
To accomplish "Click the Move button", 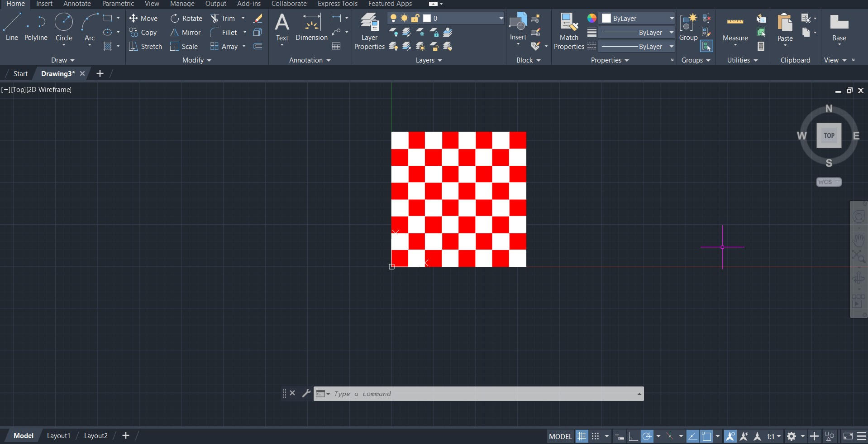I will coord(143,19).
